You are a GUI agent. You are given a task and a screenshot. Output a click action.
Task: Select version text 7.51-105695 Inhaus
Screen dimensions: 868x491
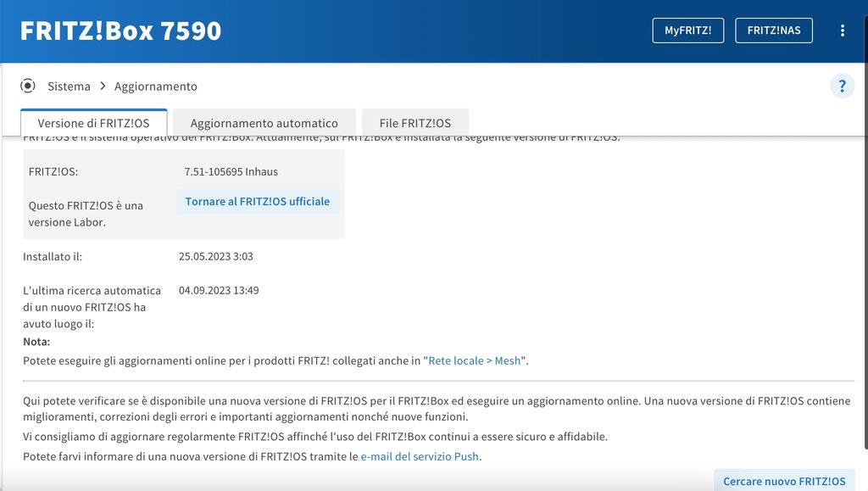[x=231, y=171]
